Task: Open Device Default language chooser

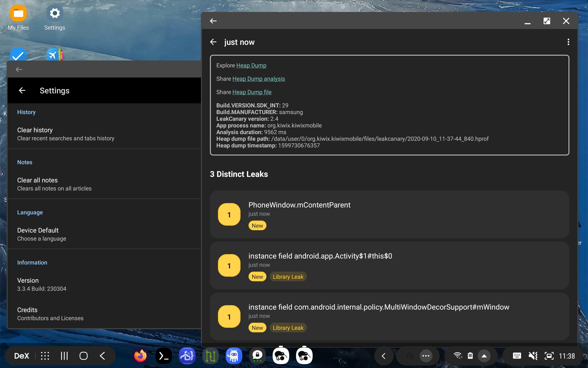Action: point(105,234)
